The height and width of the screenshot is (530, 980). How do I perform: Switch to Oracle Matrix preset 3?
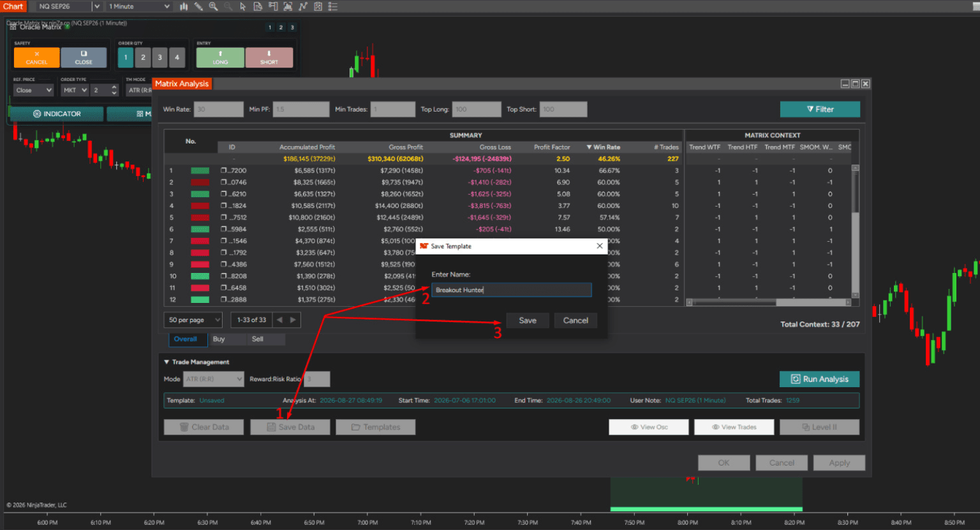[x=292, y=27]
